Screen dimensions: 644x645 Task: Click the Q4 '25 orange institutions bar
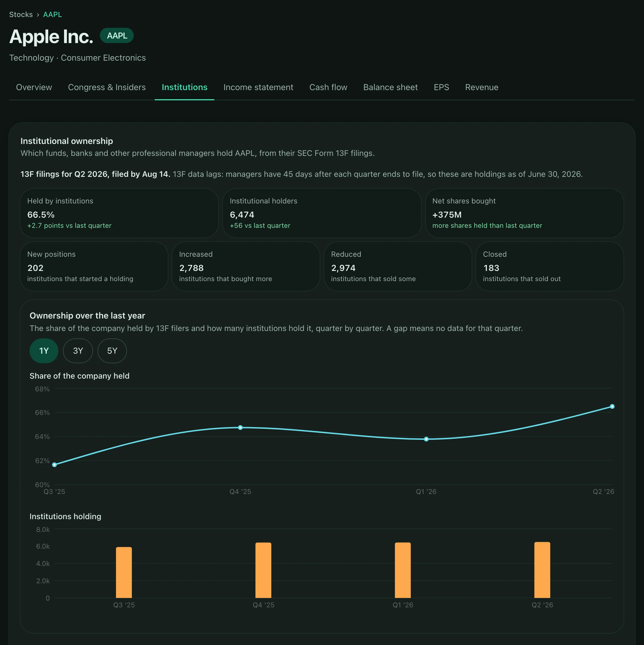(263, 570)
